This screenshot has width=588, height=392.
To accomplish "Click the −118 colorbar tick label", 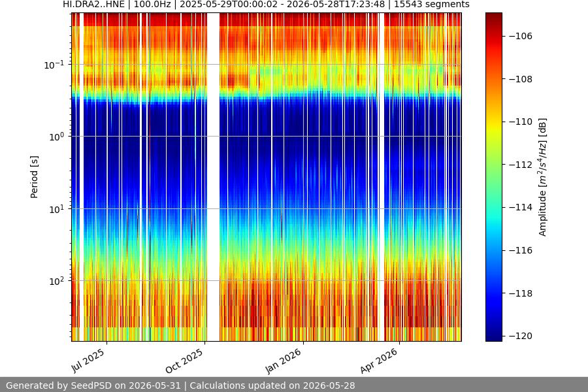I will coord(521,293).
